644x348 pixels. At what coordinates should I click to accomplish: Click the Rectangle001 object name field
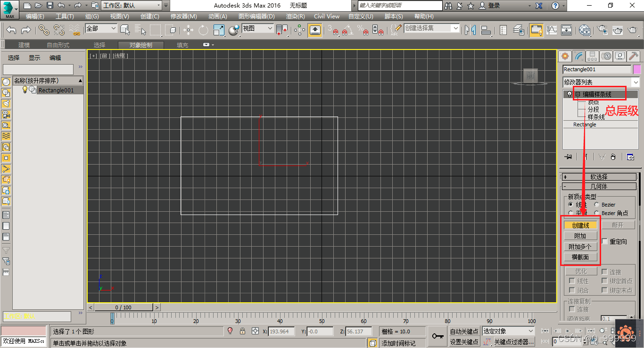click(597, 69)
